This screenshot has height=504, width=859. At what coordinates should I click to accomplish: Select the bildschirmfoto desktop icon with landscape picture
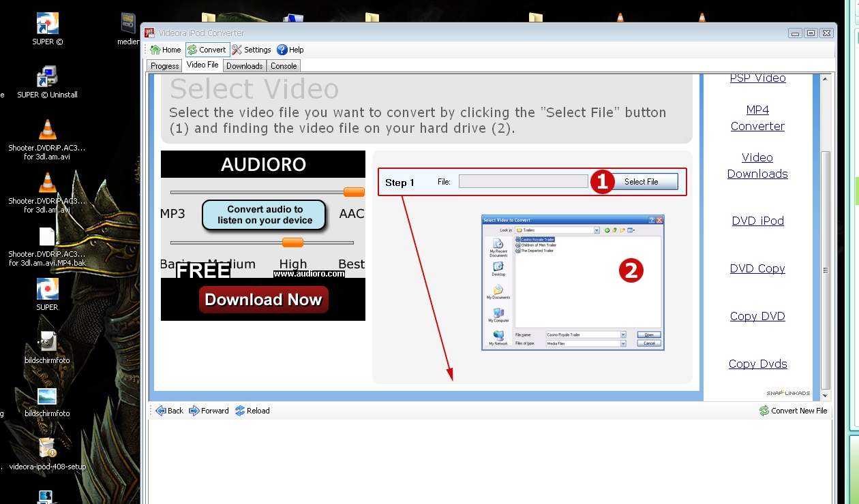(47, 402)
